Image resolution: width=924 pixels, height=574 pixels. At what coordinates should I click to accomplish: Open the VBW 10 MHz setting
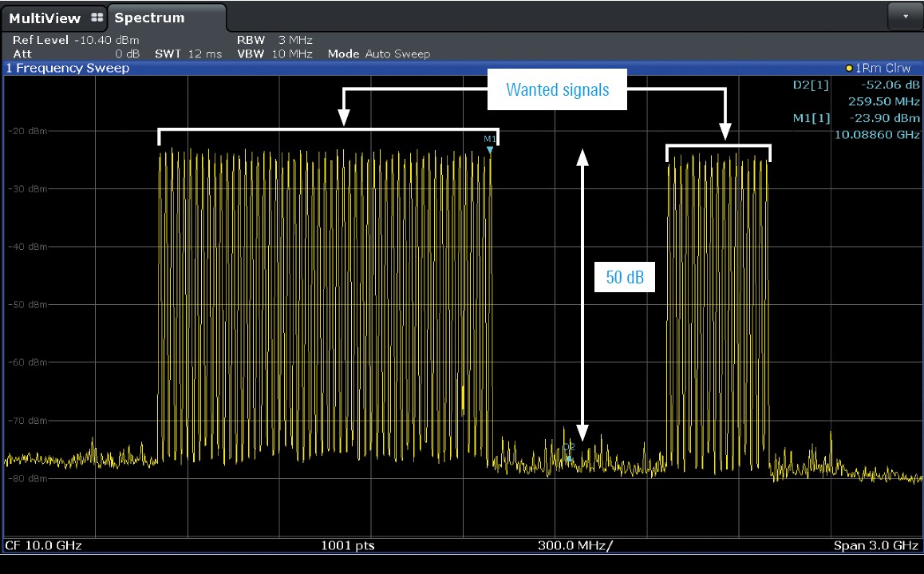(274, 54)
